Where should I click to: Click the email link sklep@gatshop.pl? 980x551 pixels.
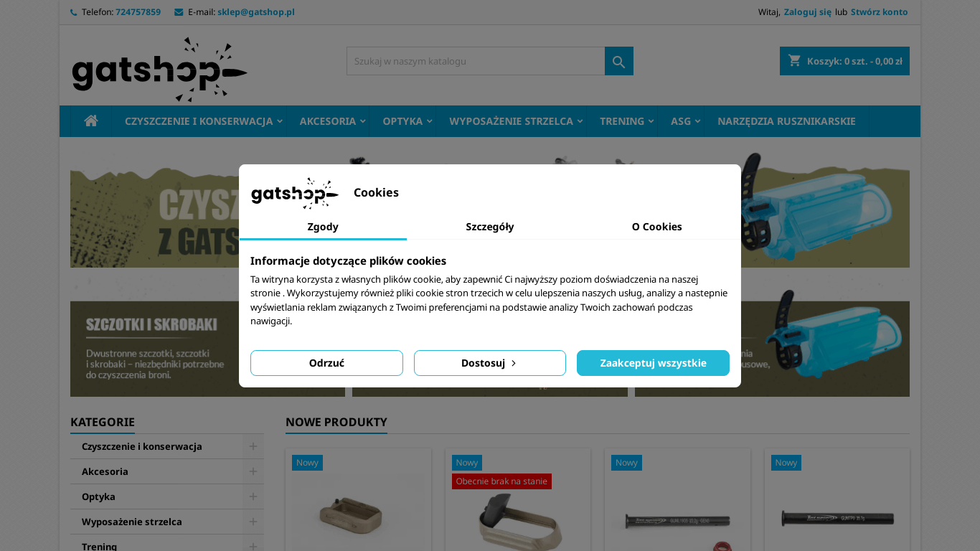pos(255,12)
